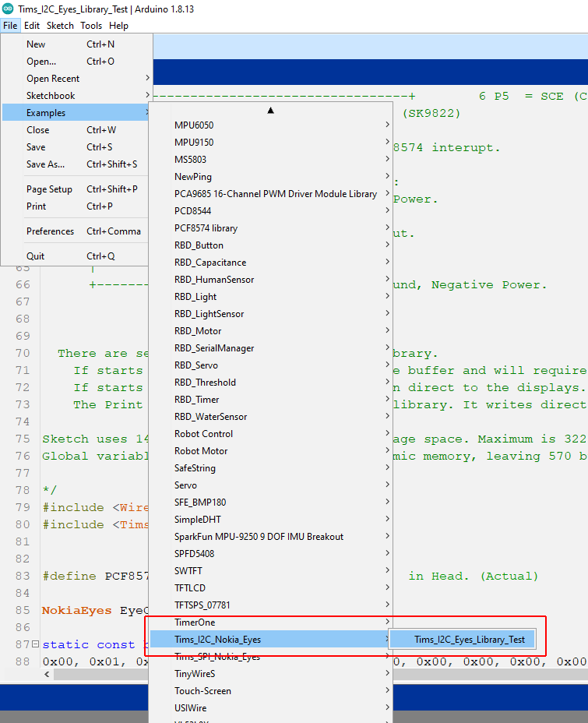Open RBD_HumanSensor examples
This screenshot has height=723, width=588.
tap(270, 280)
